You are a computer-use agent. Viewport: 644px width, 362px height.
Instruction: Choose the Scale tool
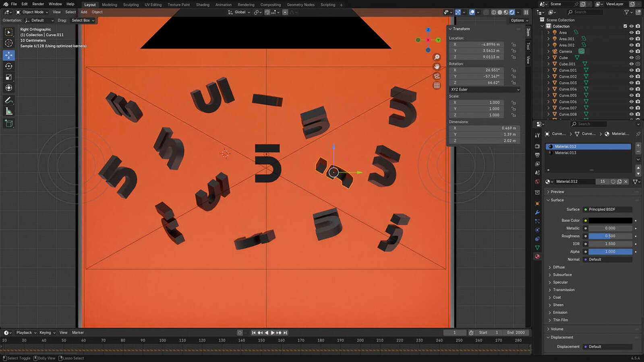pos(9,77)
